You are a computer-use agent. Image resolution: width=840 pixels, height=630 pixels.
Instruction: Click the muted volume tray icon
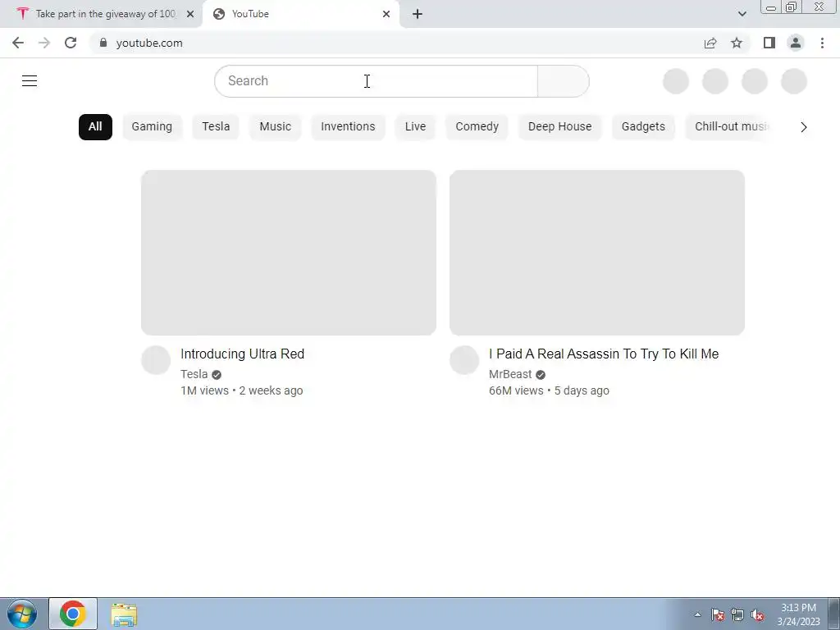coord(757,614)
